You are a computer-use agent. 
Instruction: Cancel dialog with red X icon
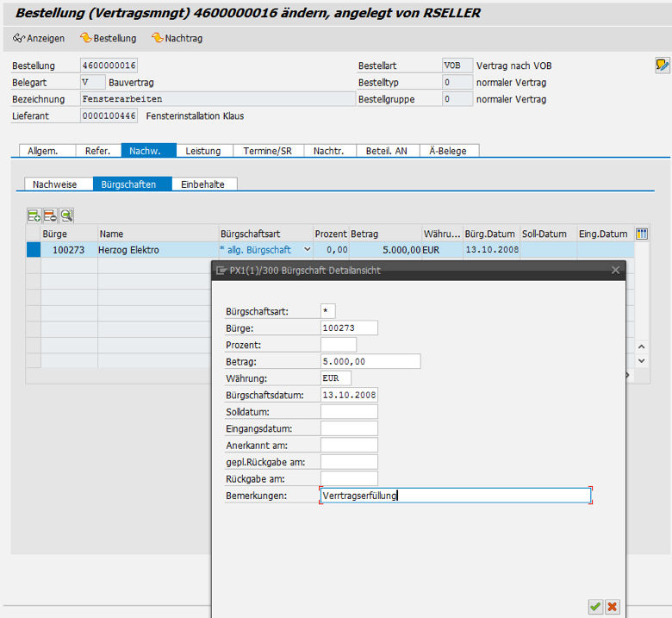(x=613, y=607)
